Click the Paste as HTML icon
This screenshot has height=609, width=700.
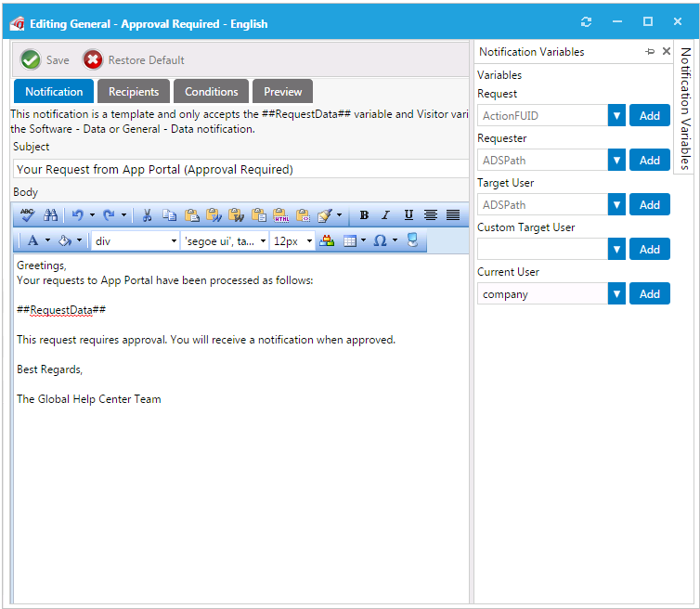(281, 215)
